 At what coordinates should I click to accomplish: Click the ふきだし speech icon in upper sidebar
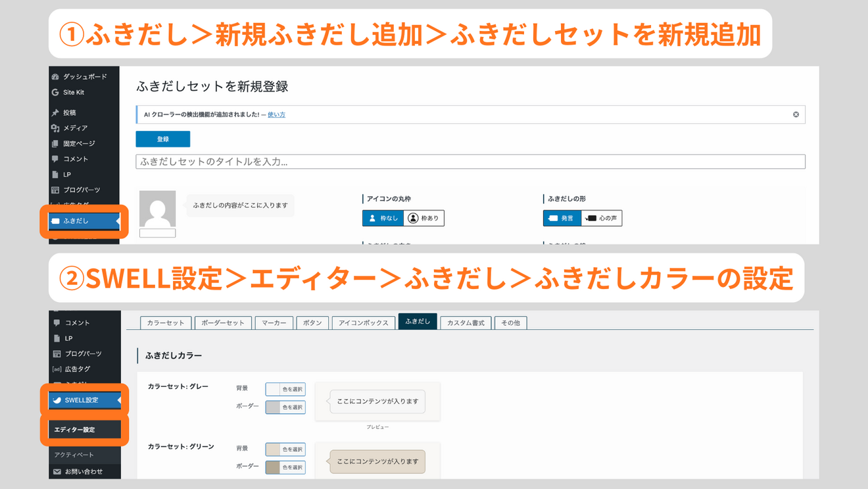pyautogui.click(x=56, y=221)
